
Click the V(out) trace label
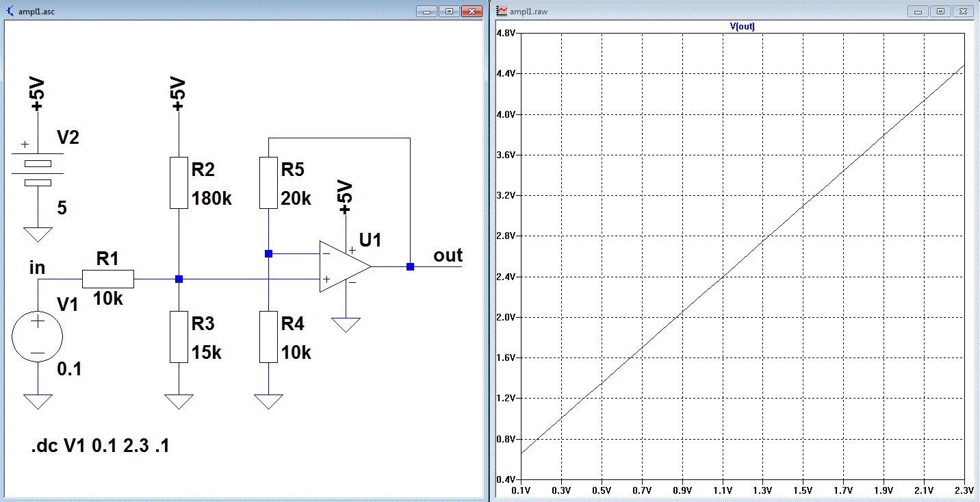click(743, 27)
